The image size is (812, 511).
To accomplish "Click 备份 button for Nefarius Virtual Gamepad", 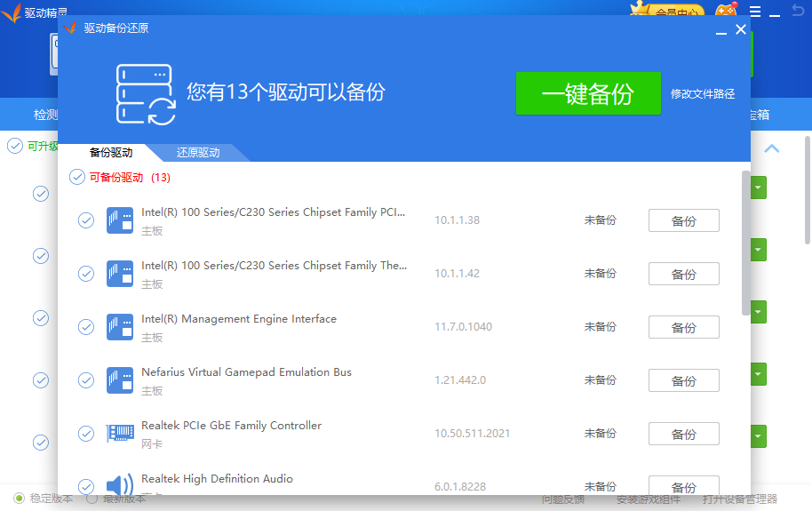I will tap(683, 381).
